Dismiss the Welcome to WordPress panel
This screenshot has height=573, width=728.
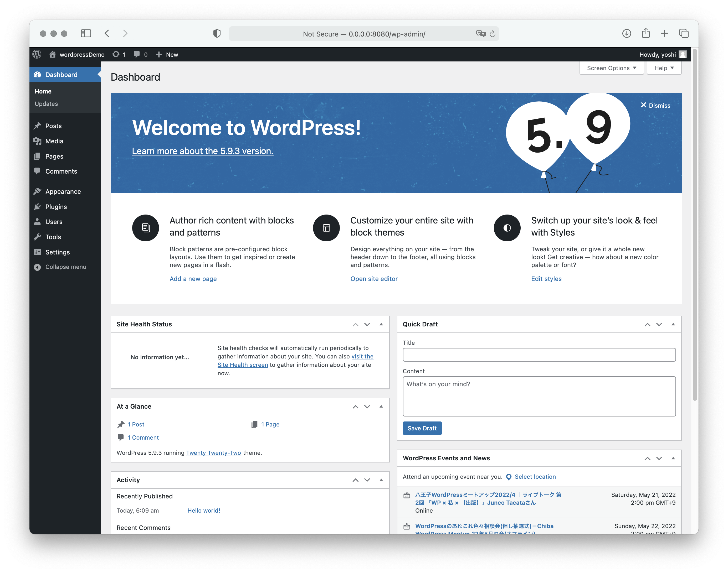[x=655, y=105]
